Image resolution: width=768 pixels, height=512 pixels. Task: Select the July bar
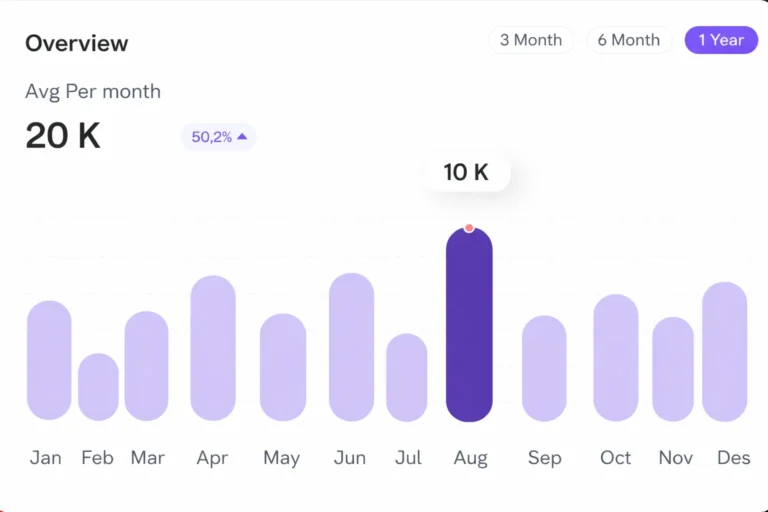click(x=407, y=377)
